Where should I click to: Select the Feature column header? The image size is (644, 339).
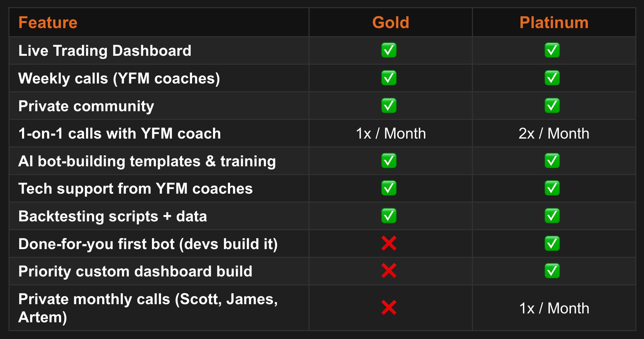48,22
